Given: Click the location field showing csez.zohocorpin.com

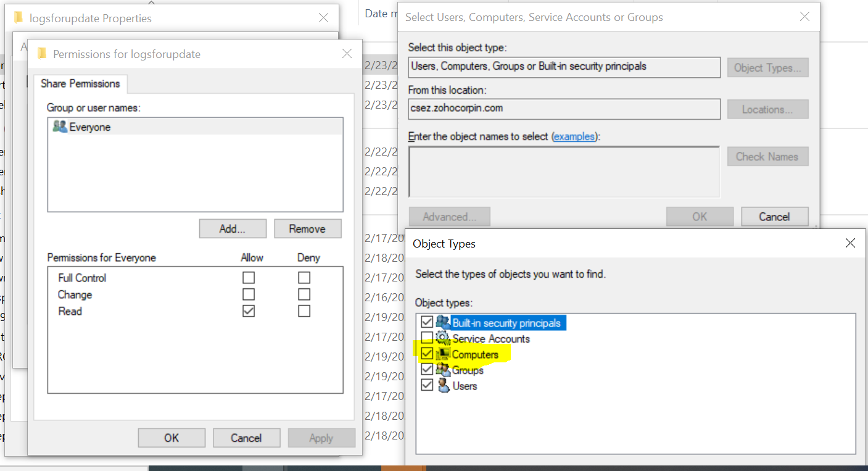Looking at the screenshot, I should tap(564, 109).
